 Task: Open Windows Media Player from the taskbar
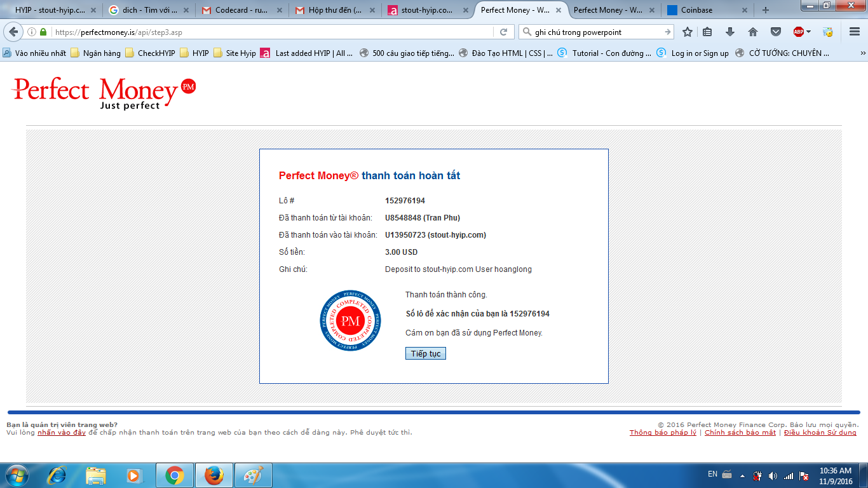tap(133, 475)
